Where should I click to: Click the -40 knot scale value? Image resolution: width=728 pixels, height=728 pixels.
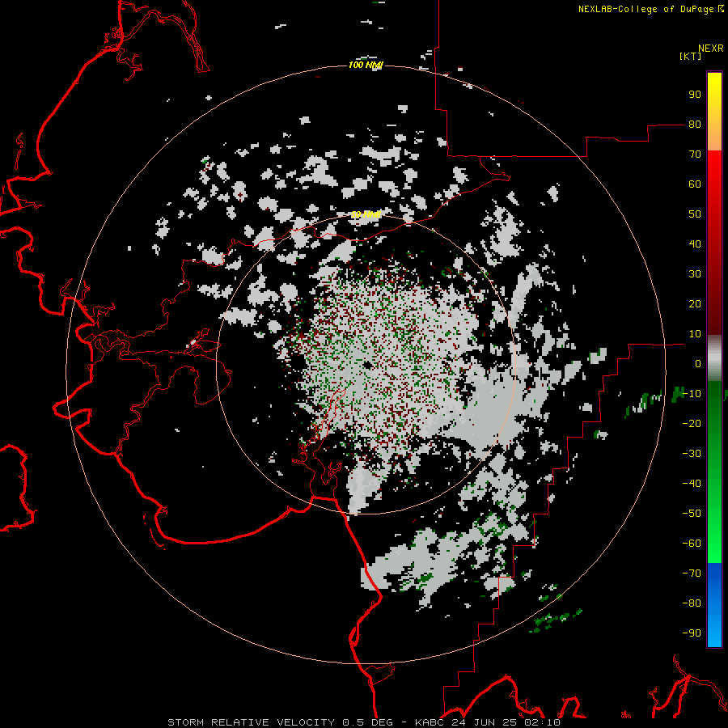tap(692, 484)
